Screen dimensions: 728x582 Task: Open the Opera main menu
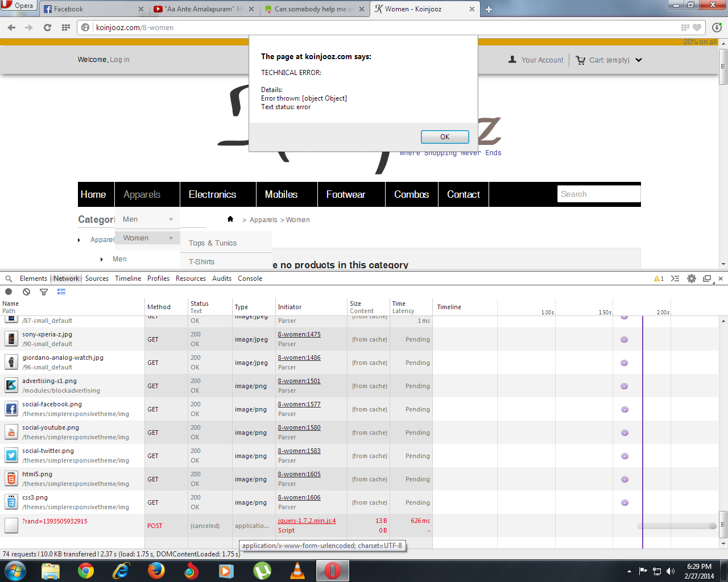(18, 6)
